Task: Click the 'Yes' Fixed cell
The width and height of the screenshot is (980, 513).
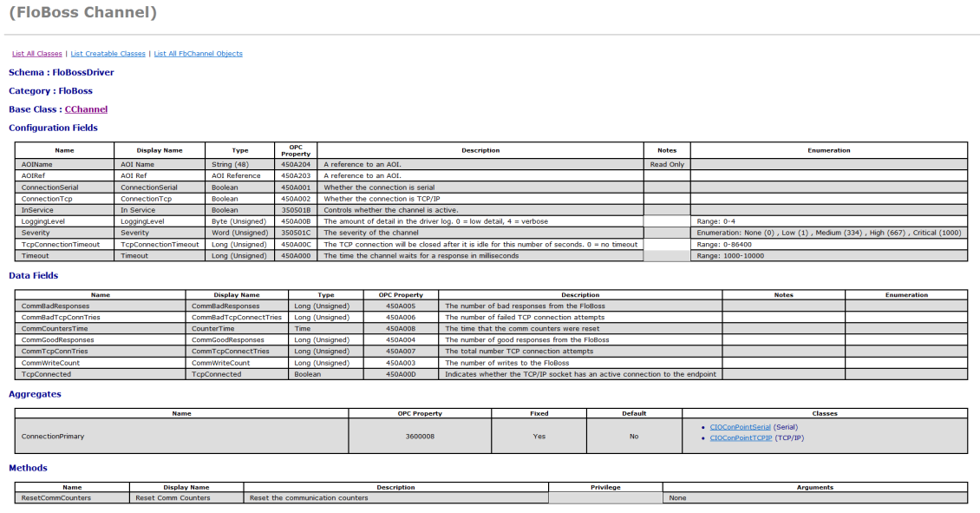Action: 539,436
